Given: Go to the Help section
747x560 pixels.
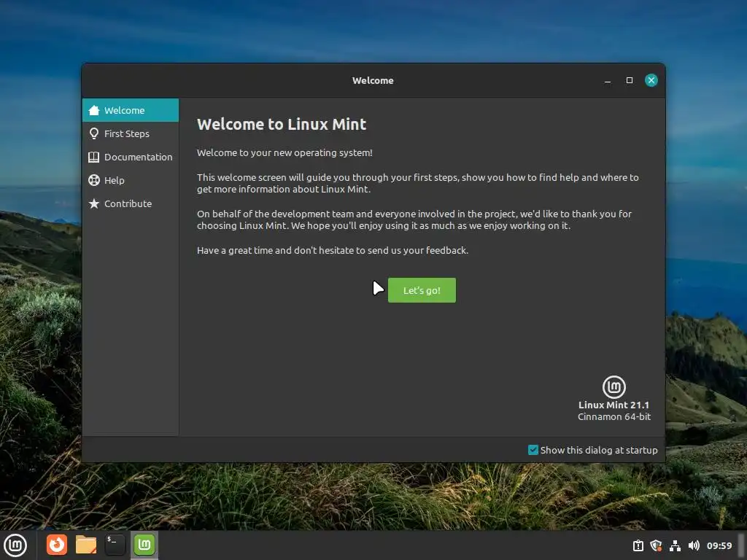Looking at the screenshot, I should pyautogui.click(x=131, y=180).
